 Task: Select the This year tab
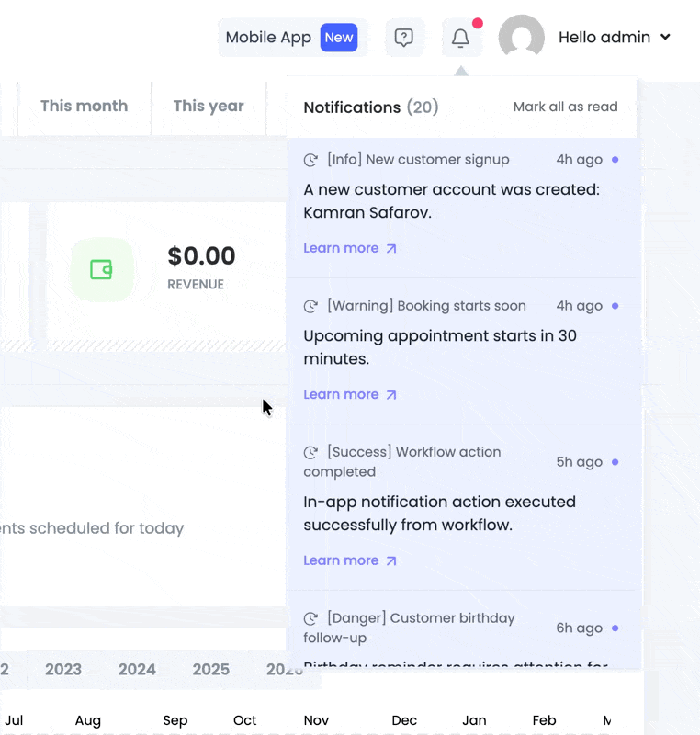pos(209,106)
